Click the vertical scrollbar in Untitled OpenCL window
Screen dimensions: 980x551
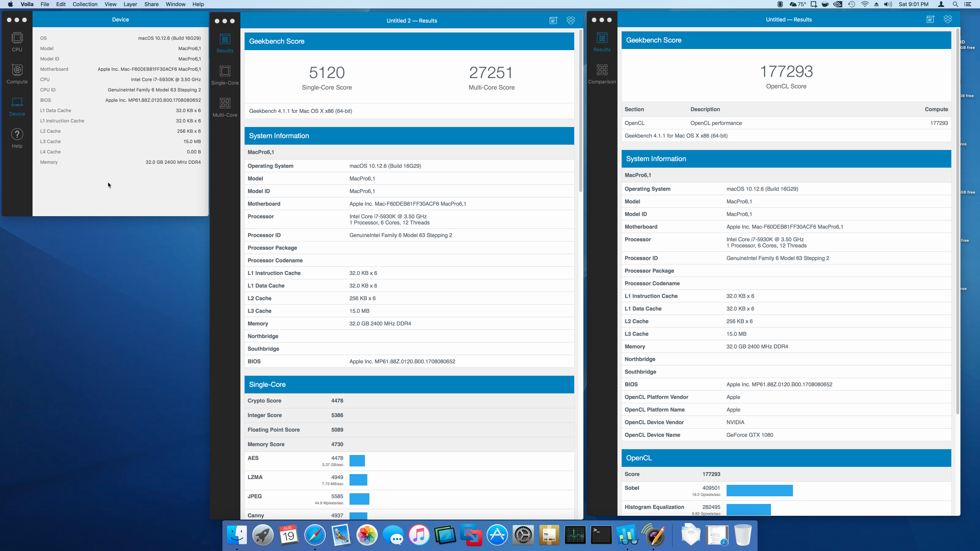(x=958, y=221)
